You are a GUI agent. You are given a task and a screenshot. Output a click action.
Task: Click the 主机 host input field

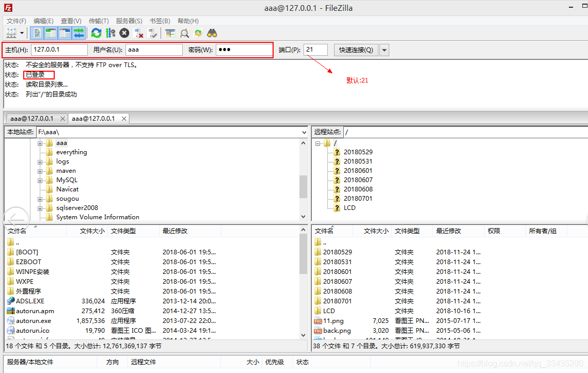(x=59, y=50)
